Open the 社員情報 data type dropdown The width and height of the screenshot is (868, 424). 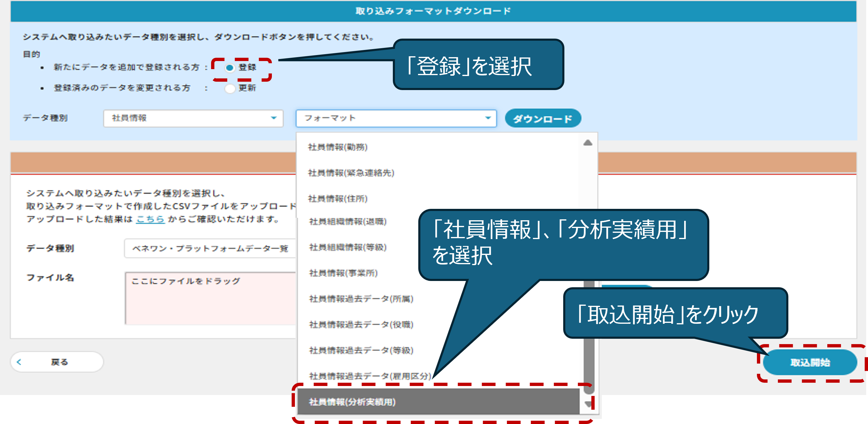193,118
